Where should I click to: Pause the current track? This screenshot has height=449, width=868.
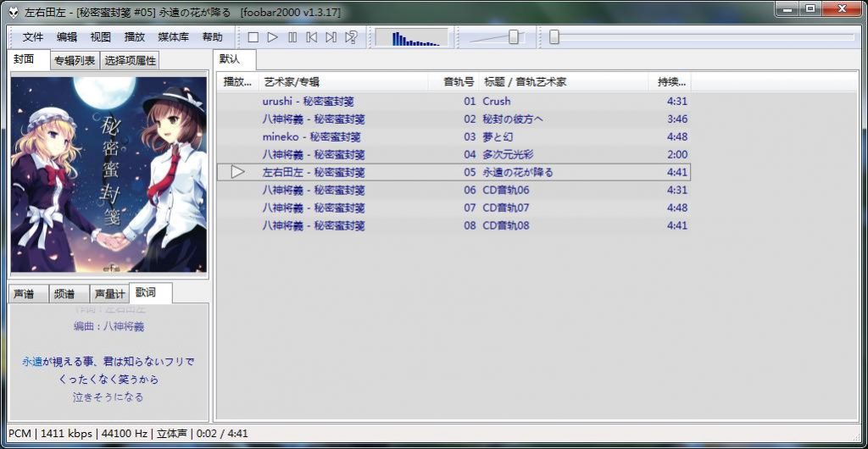[x=292, y=37]
